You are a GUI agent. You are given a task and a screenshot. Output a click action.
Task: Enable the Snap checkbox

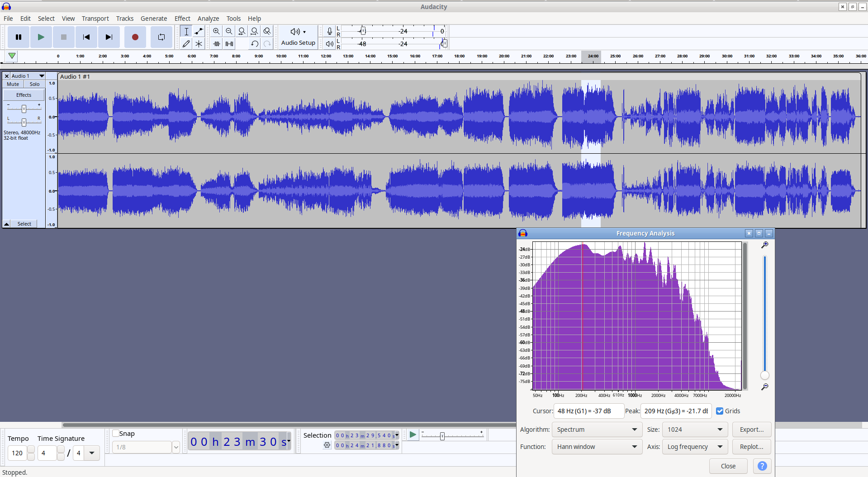(x=116, y=433)
